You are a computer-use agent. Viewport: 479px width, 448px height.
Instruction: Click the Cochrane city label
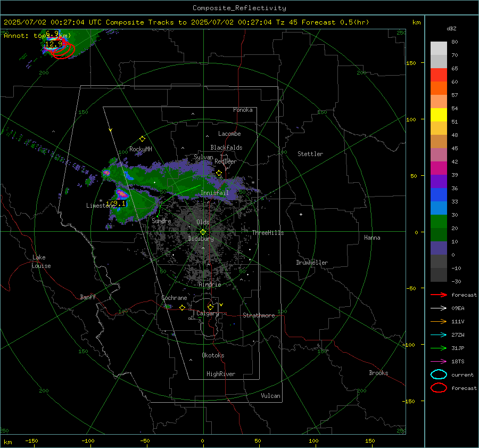[x=174, y=298]
